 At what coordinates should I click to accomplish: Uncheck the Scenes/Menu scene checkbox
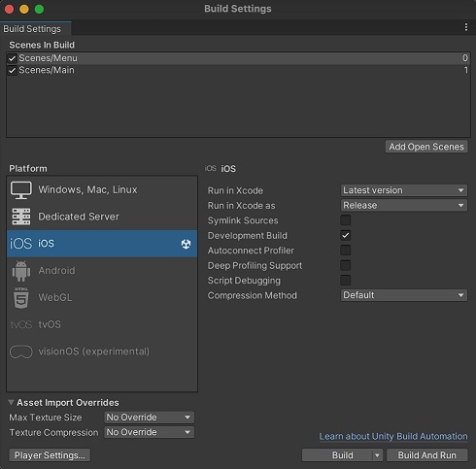pyautogui.click(x=12, y=58)
